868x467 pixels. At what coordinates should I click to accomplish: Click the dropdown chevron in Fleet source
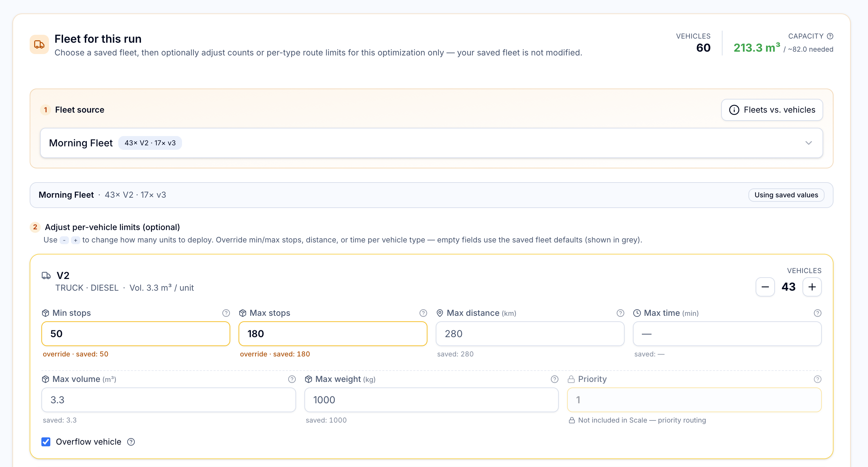point(809,143)
